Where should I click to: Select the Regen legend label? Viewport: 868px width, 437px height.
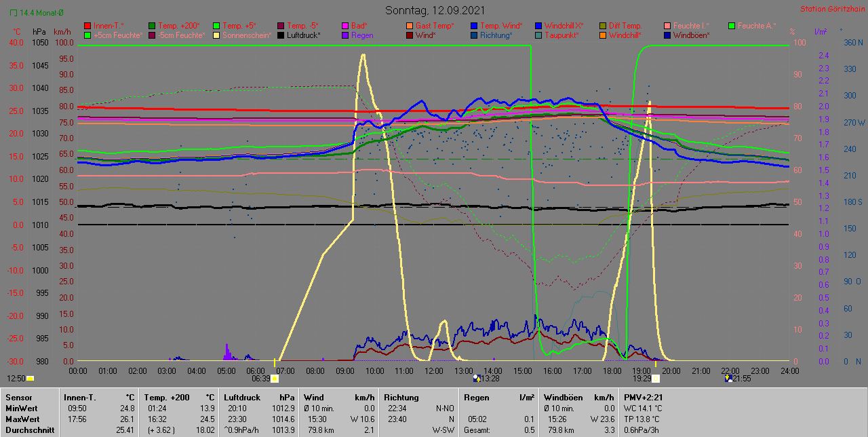tap(362, 35)
